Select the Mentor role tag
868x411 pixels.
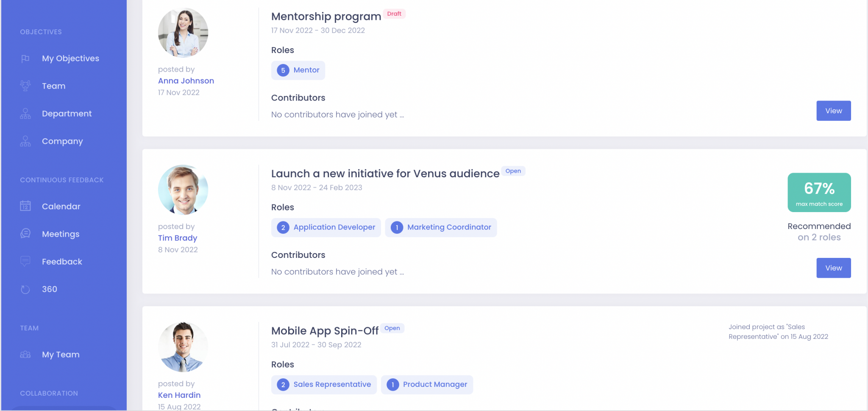tap(298, 70)
